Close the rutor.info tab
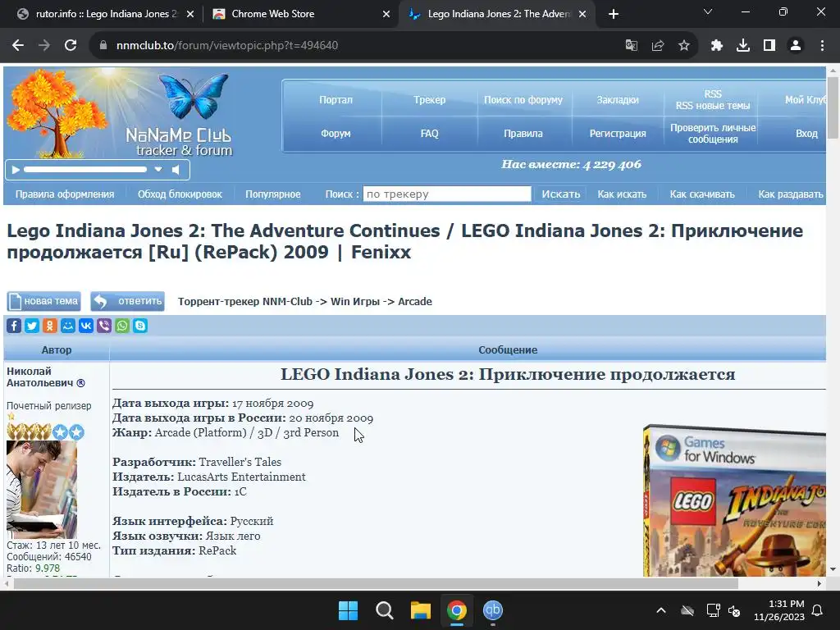 tap(190, 14)
